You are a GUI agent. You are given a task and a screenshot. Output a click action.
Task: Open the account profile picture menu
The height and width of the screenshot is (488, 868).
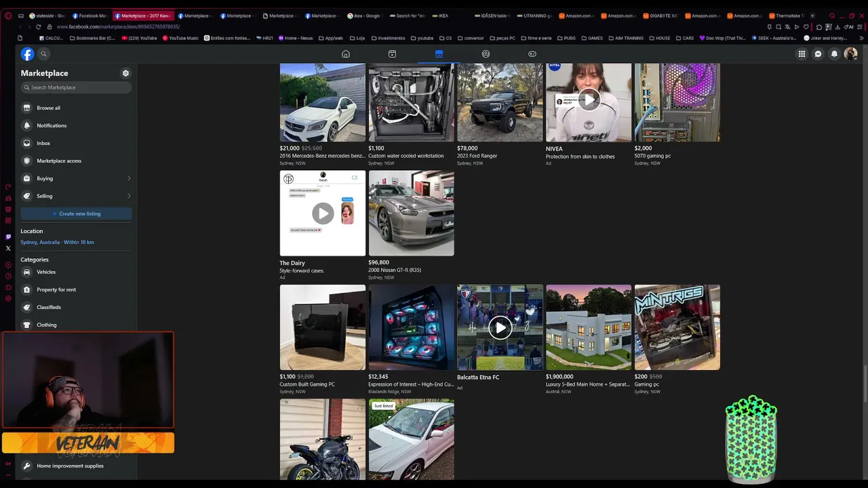(850, 54)
